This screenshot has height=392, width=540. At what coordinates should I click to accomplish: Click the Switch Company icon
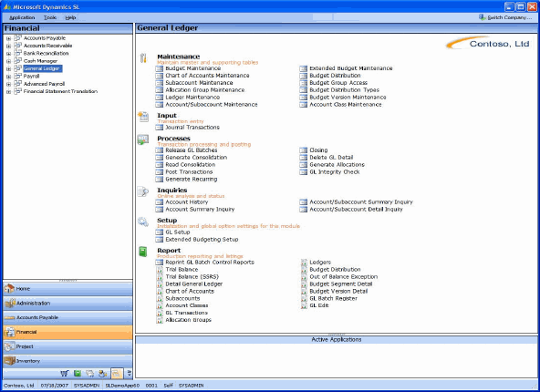483,17
